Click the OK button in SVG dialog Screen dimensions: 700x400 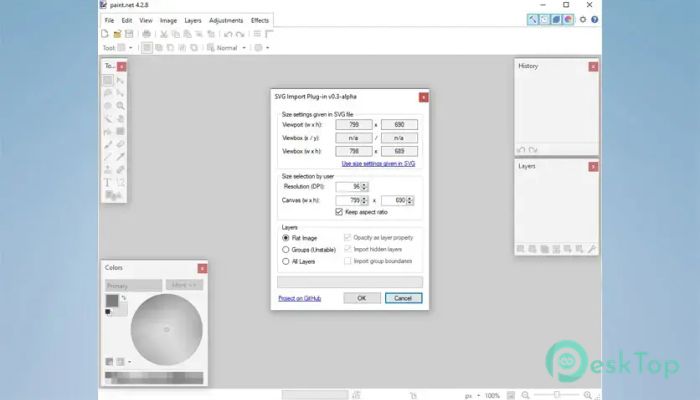362,298
